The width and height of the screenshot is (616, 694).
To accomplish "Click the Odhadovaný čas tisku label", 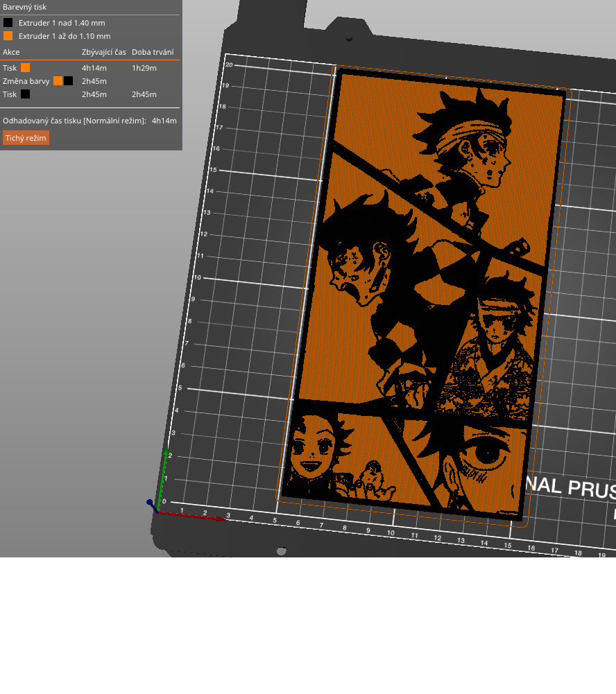I will [74, 121].
